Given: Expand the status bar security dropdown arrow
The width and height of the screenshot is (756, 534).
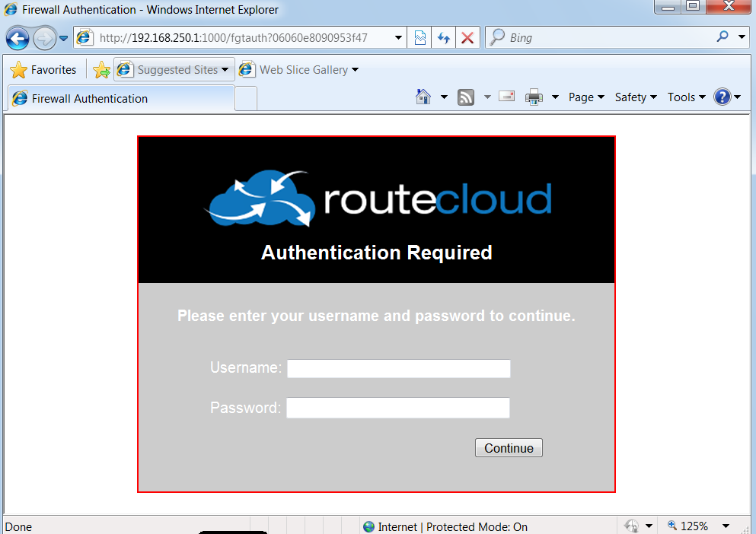Looking at the screenshot, I should click(x=649, y=526).
